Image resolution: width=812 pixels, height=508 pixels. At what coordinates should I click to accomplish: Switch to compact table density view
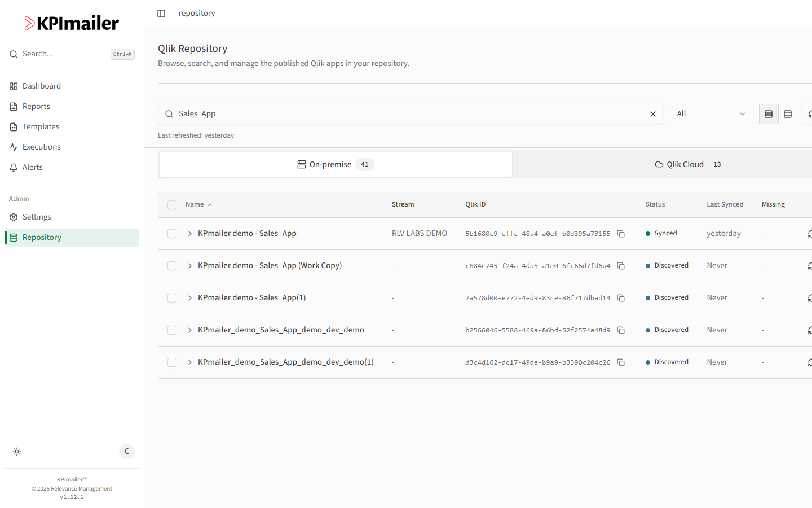coord(769,114)
